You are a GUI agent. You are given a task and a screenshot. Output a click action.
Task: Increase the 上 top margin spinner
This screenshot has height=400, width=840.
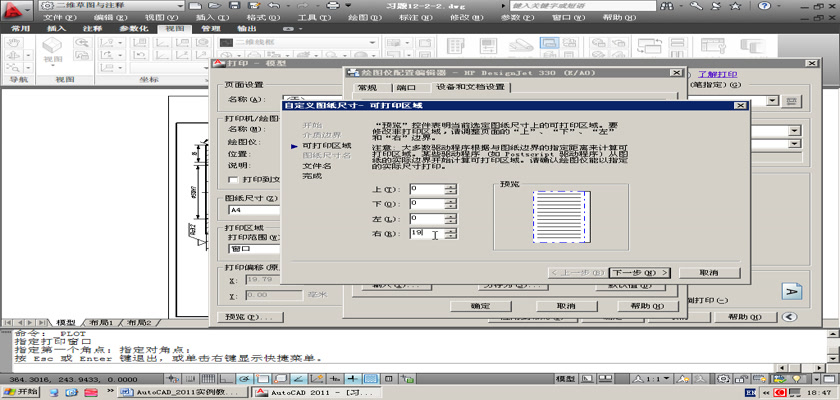click(452, 186)
